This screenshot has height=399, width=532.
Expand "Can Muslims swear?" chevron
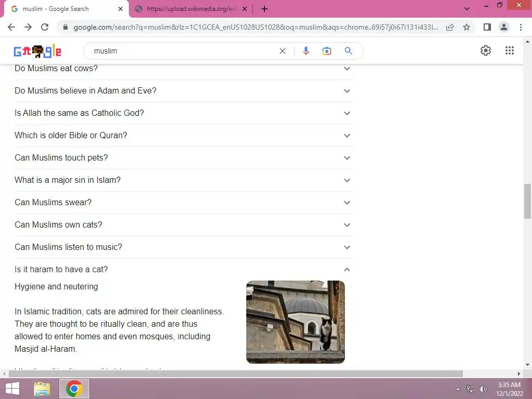click(347, 203)
